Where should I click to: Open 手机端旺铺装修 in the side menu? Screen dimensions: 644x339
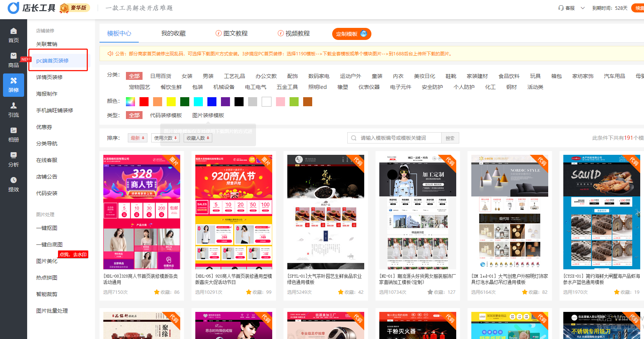(x=55, y=110)
